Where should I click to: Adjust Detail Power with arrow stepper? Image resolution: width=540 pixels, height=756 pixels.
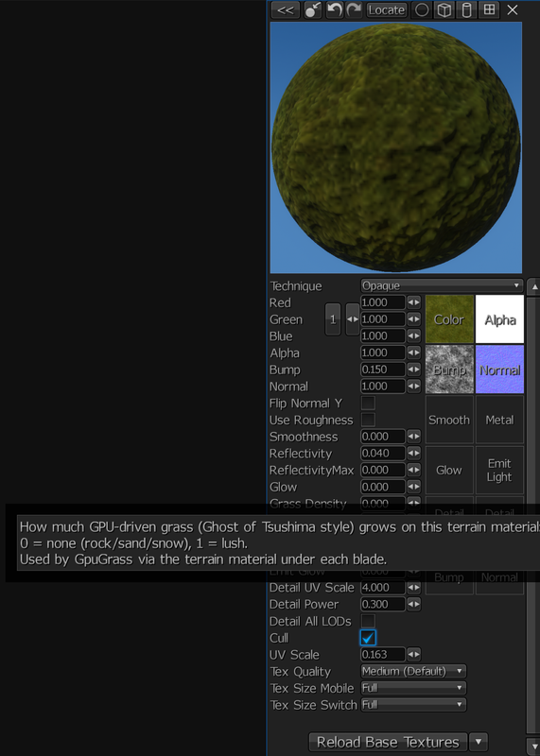click(413, 605)
